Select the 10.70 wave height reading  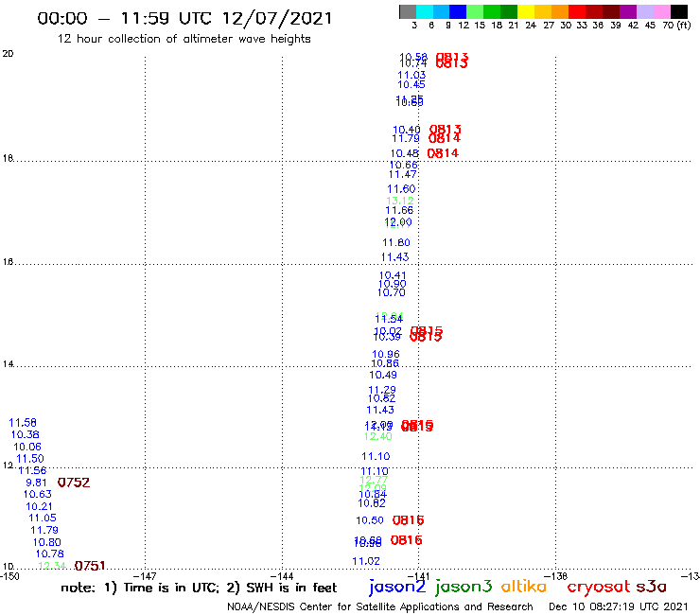392,293
